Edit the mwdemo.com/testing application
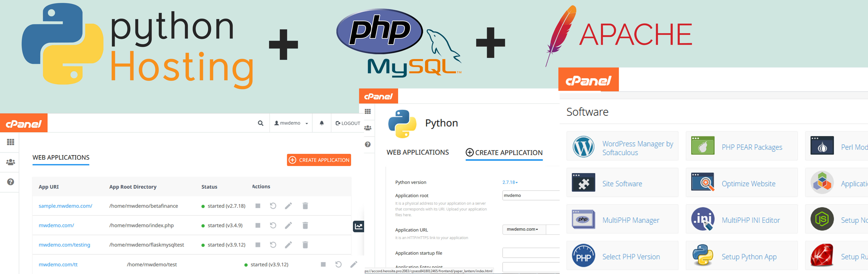The height and width of the screenshot is (274, 868). (288, 245)
